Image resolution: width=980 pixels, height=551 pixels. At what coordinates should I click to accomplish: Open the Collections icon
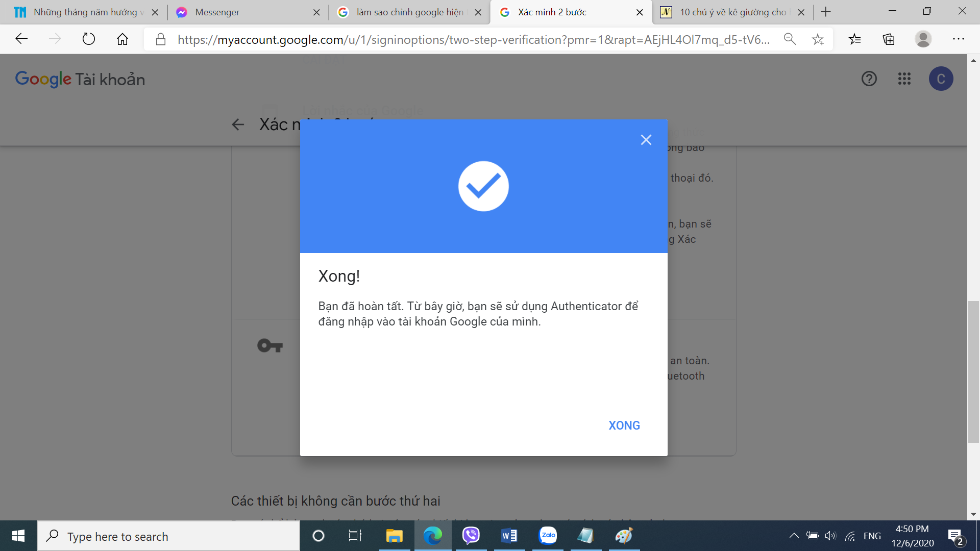click(889, 39)
